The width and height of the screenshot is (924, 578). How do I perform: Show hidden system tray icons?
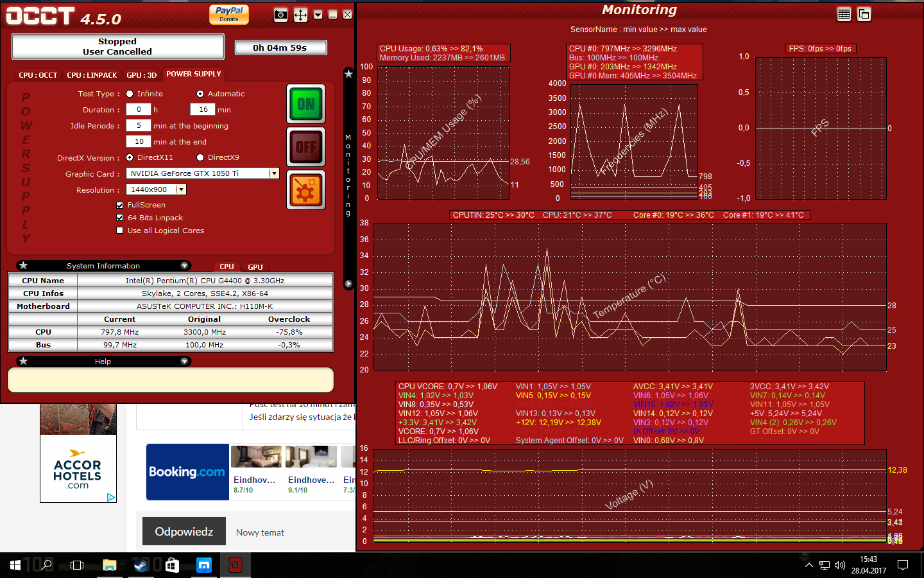pyautogui.click(x=809, y=565)
